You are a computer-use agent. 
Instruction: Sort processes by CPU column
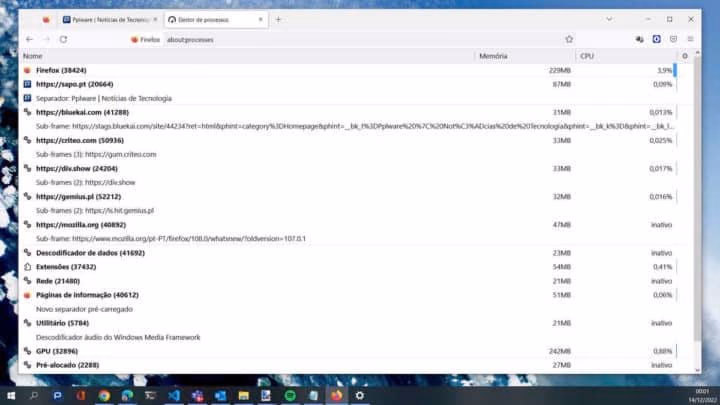(626, 56)
